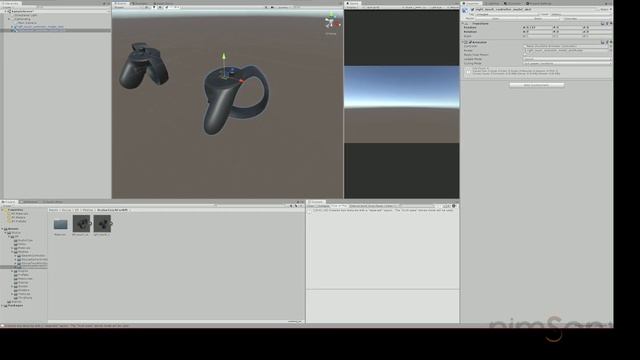The image size is (640, 360).
Task: Select the Materials folder thumbnail
Action: [x=60, y=224]
